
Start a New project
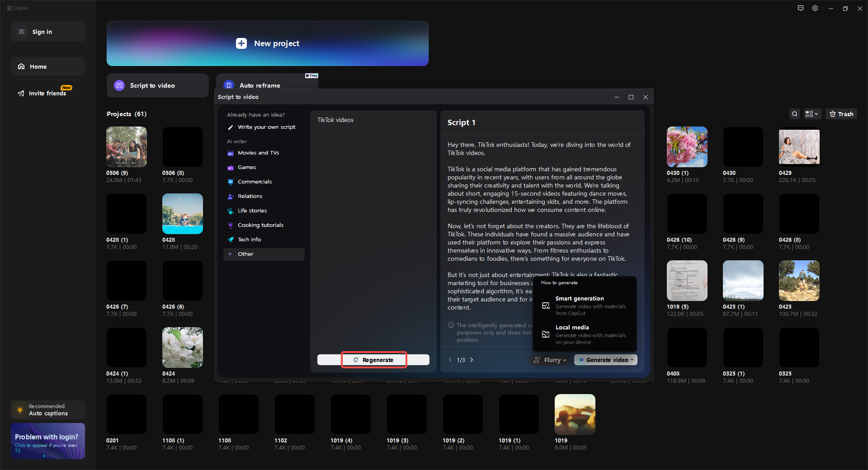click(267, 43)
